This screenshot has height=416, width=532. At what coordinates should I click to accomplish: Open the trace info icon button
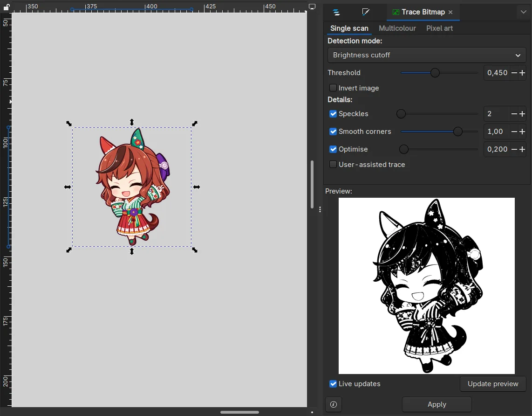coord(334,404)
